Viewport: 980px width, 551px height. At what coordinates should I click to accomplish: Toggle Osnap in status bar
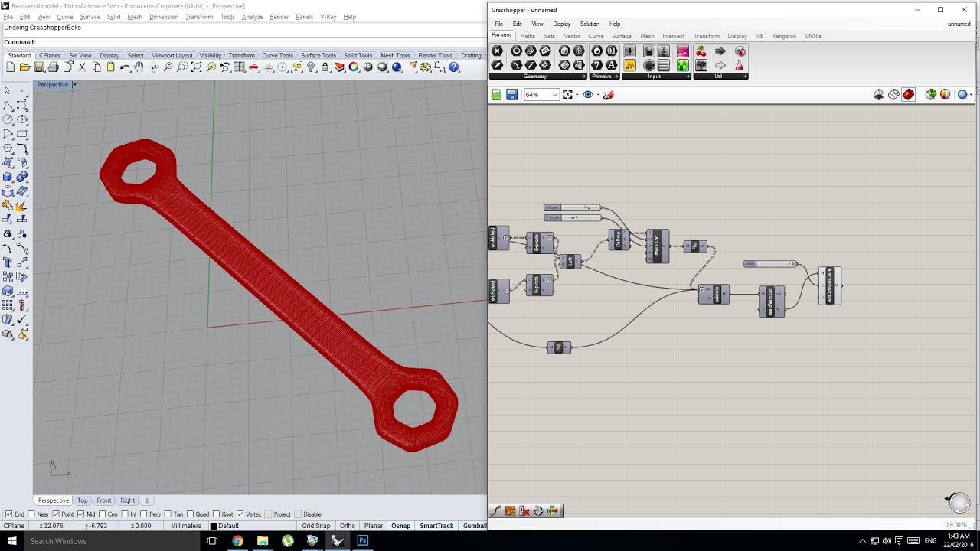coord(400,526)
